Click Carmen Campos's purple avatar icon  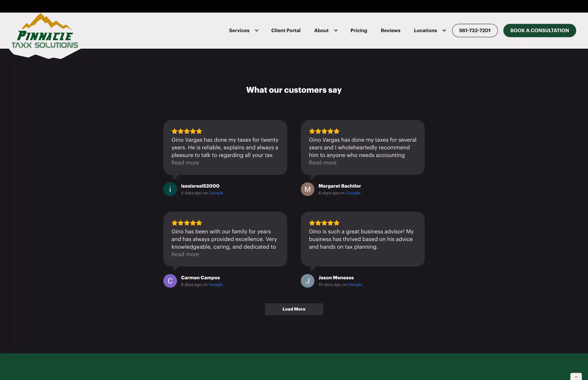[x=170, y=281]
